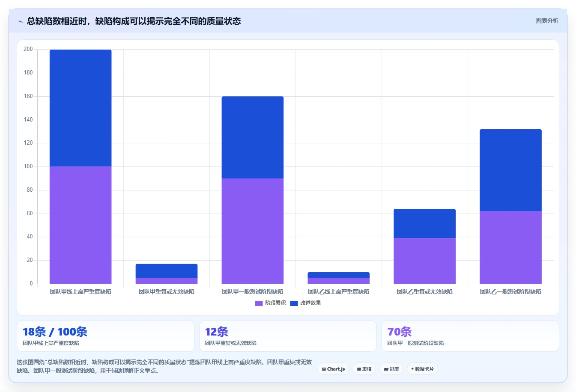Click the 18条 / 100条 data card value
Viewport: 576px width, 392px height.
55,332
